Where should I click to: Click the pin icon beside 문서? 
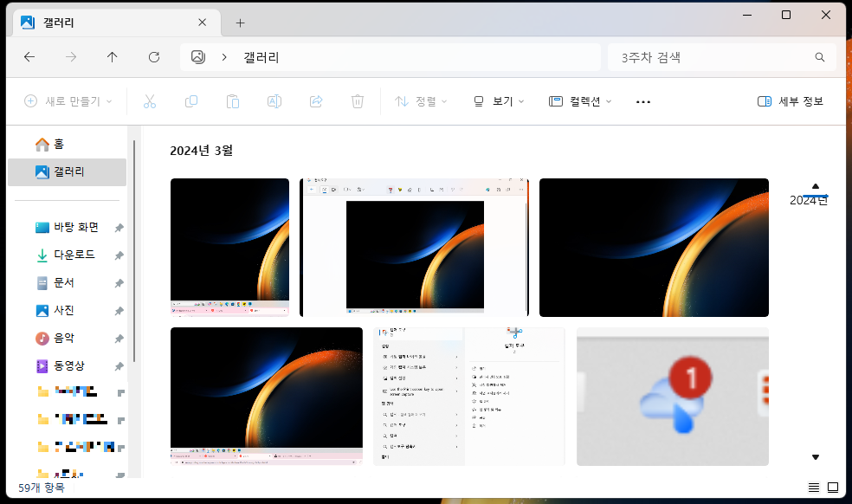pos(119,283)
